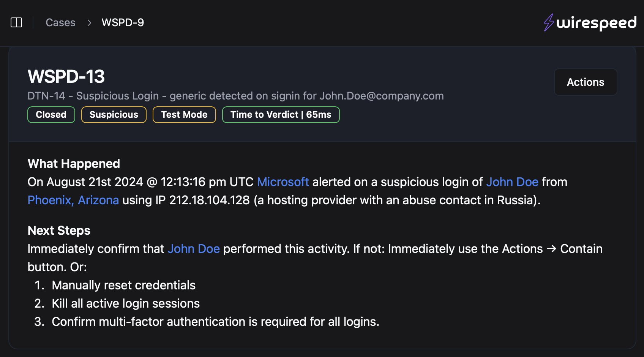
Task: Open the Microsoft link
Action: 283,182
